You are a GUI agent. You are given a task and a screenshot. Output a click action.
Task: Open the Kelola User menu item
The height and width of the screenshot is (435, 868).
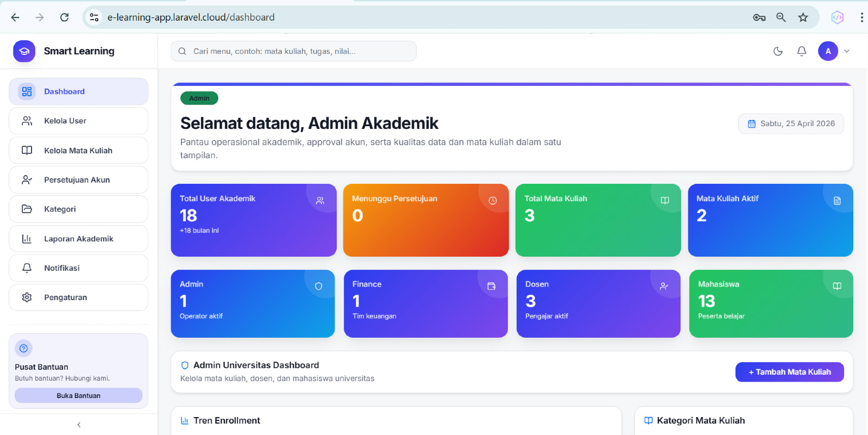tap(78, 121)
